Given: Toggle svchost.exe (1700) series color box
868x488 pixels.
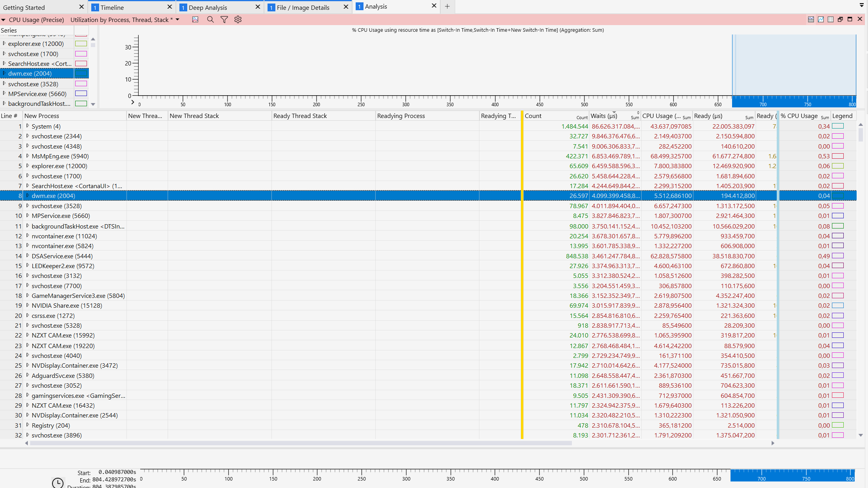Looking at the screenshot, I should (81, 54).
